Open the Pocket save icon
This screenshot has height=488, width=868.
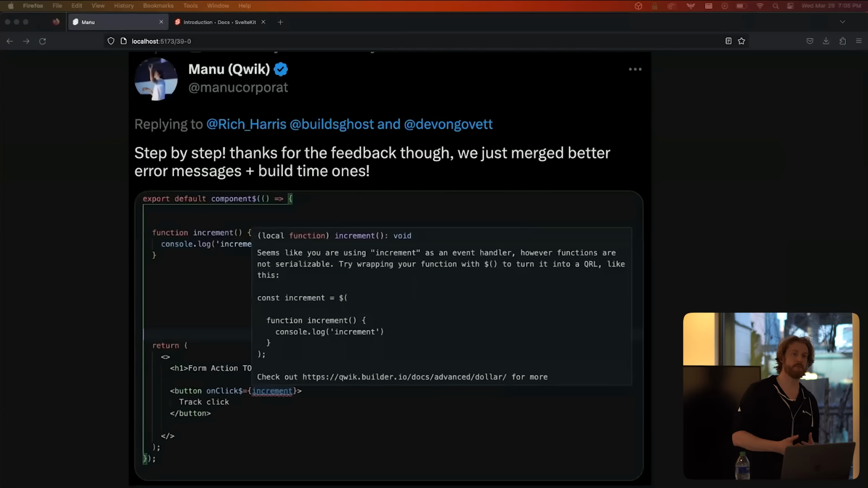[x=810, y=41]
